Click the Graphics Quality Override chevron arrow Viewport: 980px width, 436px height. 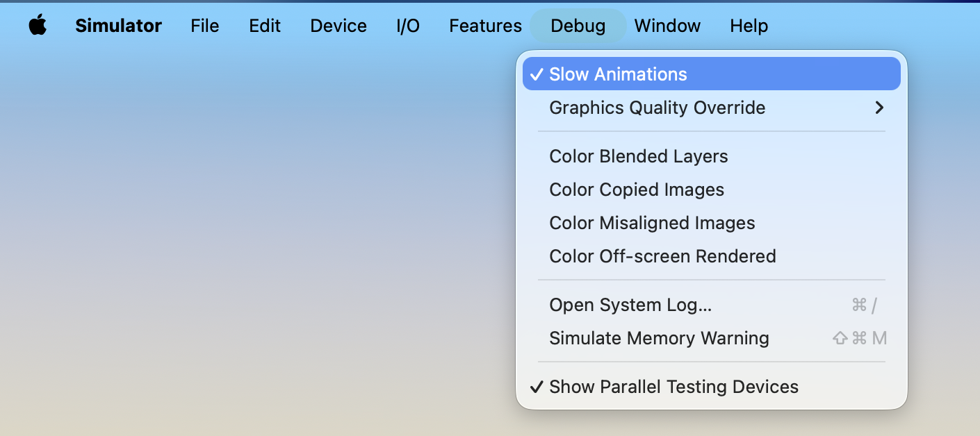point(879,108)
